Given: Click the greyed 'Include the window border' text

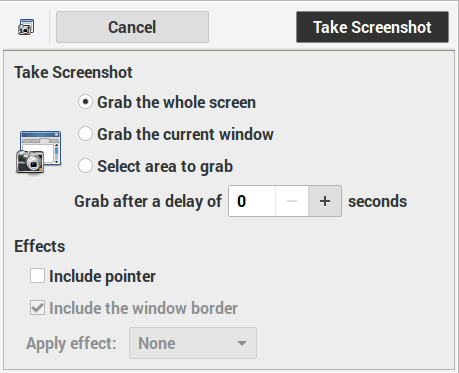Looking at the screenshot, I should click(143, 308).
